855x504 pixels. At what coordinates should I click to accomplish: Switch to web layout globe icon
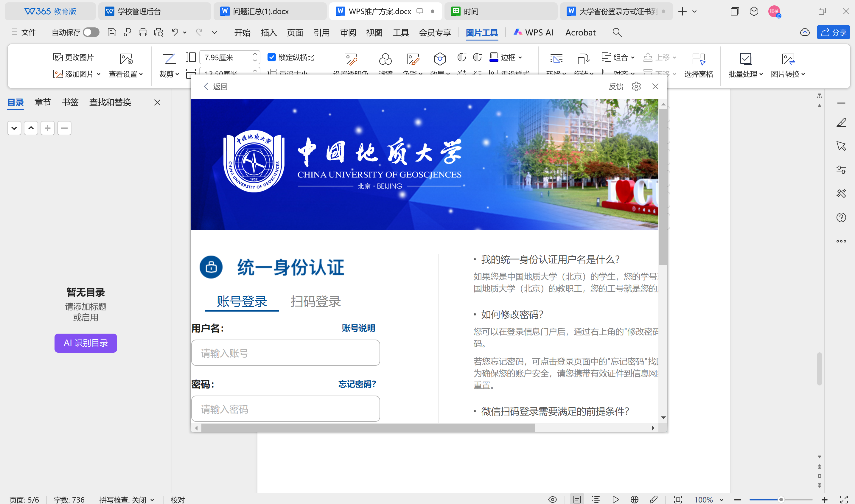pos(634,499)
